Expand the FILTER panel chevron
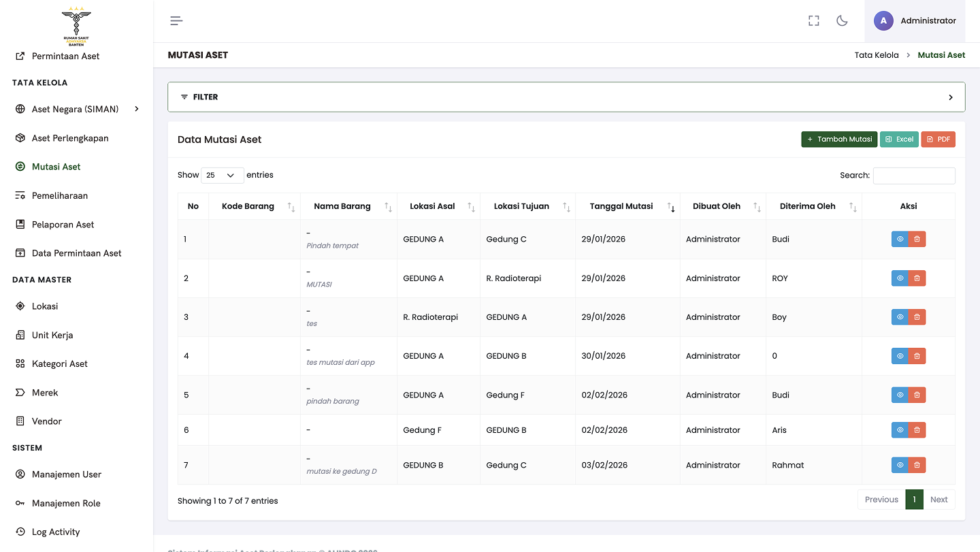The image size is (980, 552). (x=951, y=97)
